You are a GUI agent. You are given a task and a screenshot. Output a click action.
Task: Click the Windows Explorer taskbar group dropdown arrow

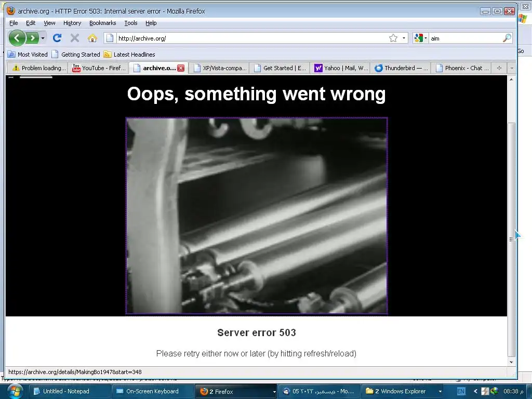coord(440,391)
